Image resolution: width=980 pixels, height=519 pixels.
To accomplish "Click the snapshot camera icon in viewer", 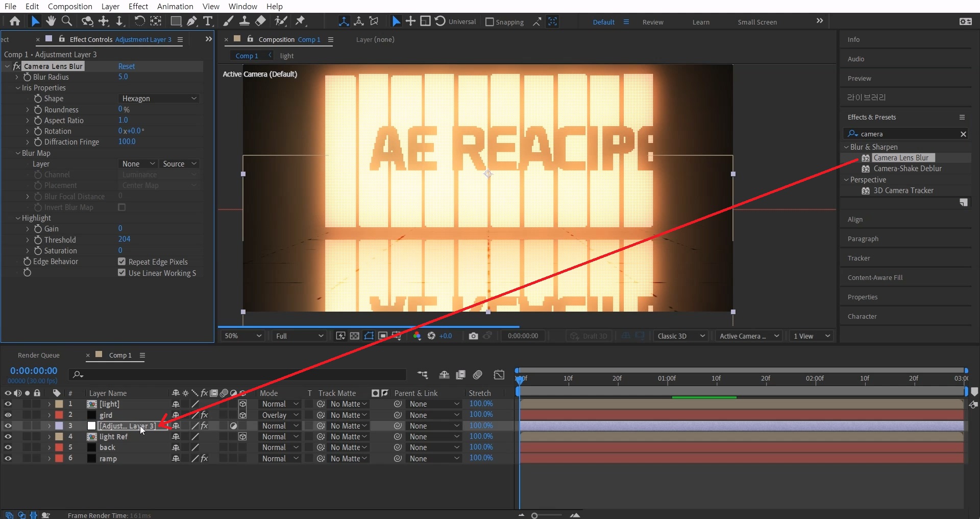I will pyautogui.click(x=473, y=336).
